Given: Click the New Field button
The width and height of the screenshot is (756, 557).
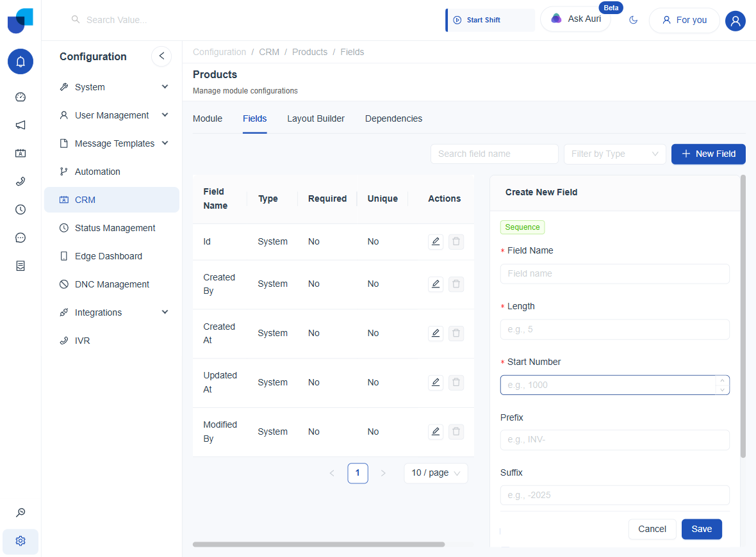Looking at the screenshot, I should coord(708,154).
